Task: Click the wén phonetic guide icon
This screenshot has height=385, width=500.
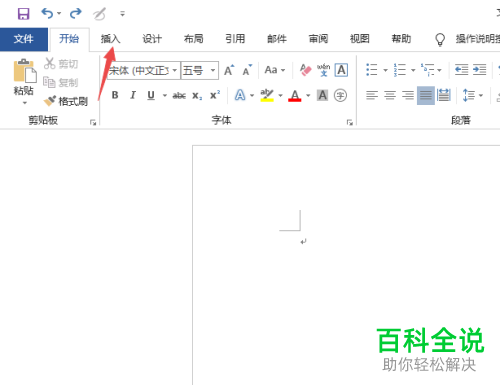Action: [x=323, y=70]
